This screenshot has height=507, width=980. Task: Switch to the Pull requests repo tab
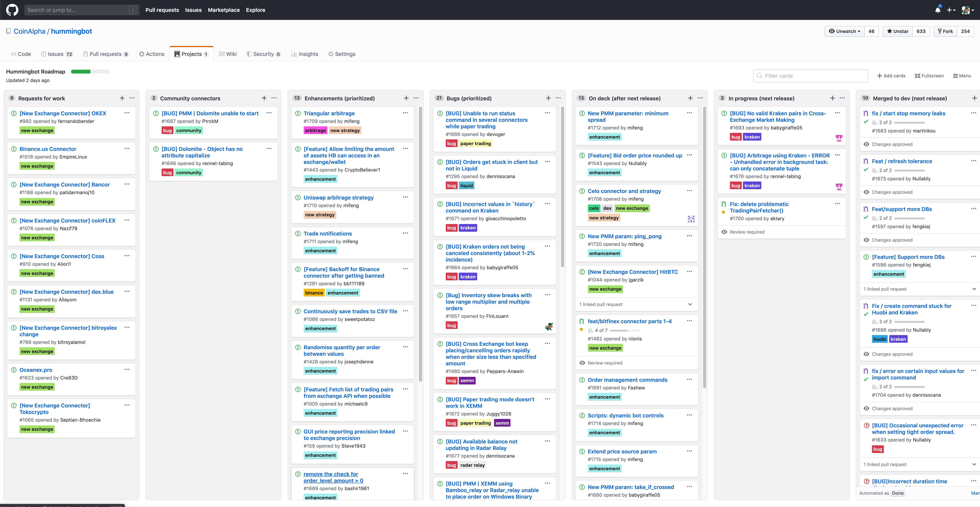point(106,54)
